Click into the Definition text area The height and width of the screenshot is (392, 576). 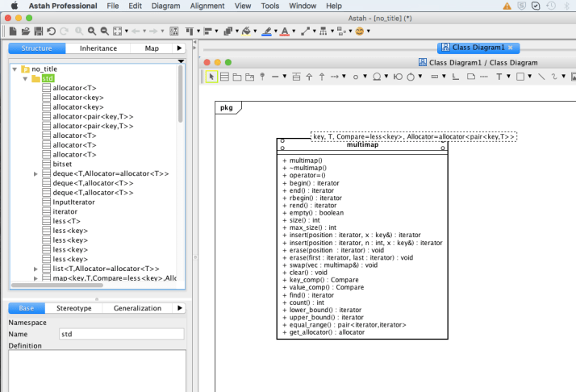97,371
